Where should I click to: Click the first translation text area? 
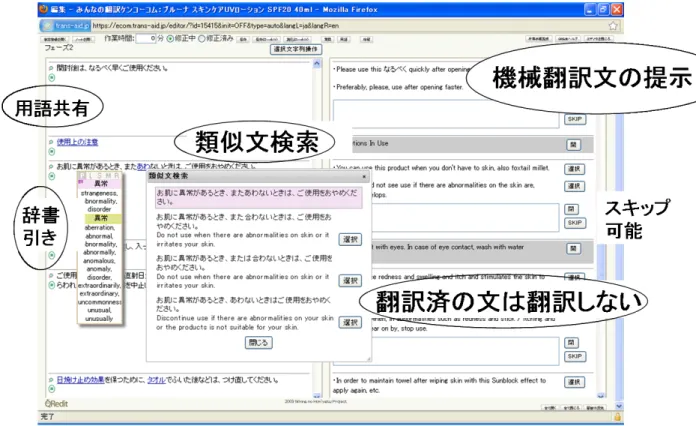point(446,114)
